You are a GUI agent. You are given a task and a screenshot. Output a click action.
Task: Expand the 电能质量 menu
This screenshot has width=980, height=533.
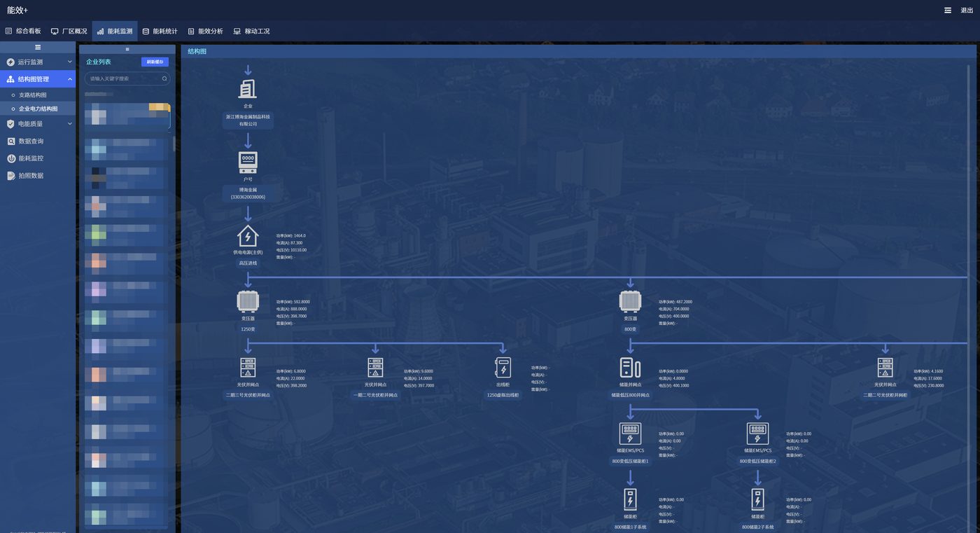click(x=38, y=124)
